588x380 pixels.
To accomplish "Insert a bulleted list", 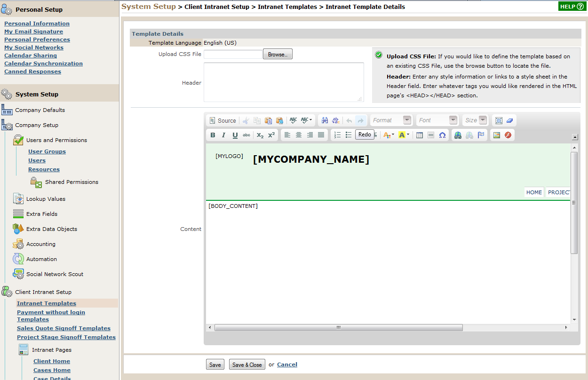I will (349, 135).
